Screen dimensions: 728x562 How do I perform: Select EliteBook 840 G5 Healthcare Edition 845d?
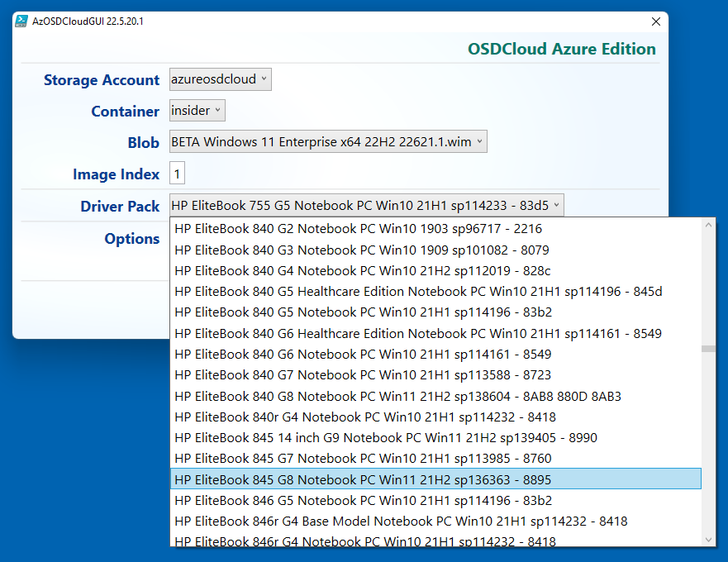click(435, 291)
